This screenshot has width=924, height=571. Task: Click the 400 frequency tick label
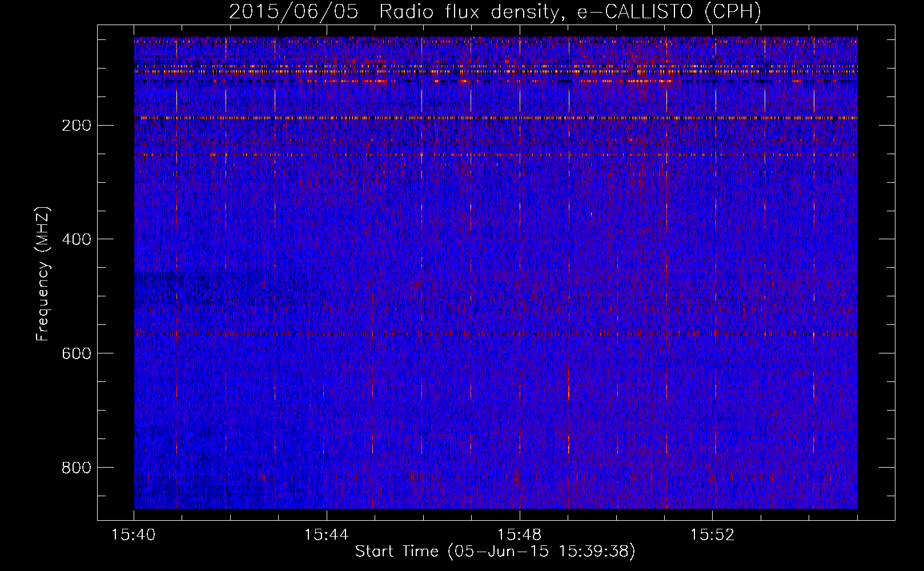click(76, 239)
